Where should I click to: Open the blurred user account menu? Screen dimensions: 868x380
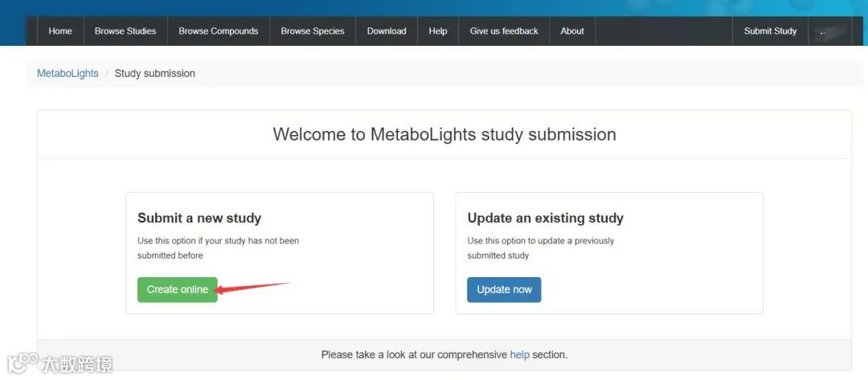click(x=829, y=32)
